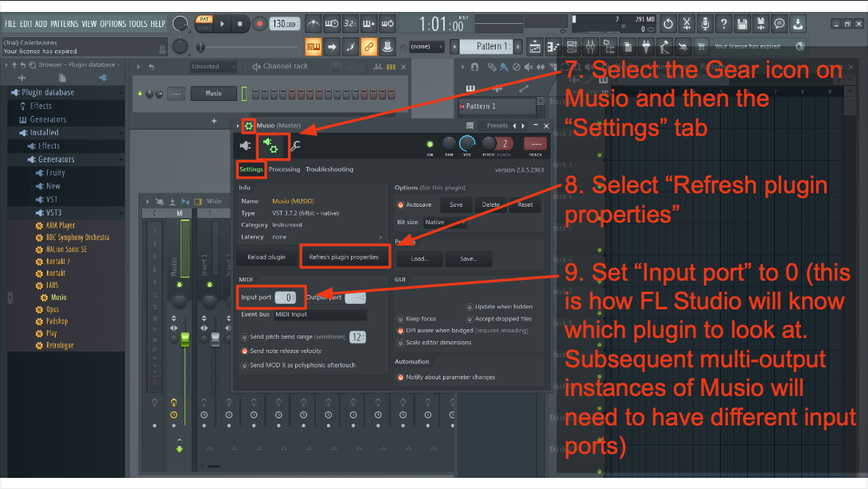This screenshot has width=868, height=489.
Task: Toggle the Musio plugin ON indicator light
Action: tap(430, 145)
